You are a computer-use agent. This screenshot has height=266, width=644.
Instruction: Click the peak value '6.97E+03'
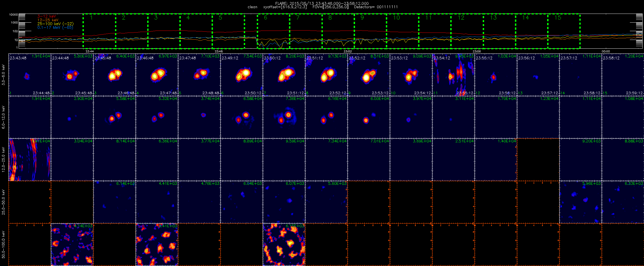click(168, 56)
